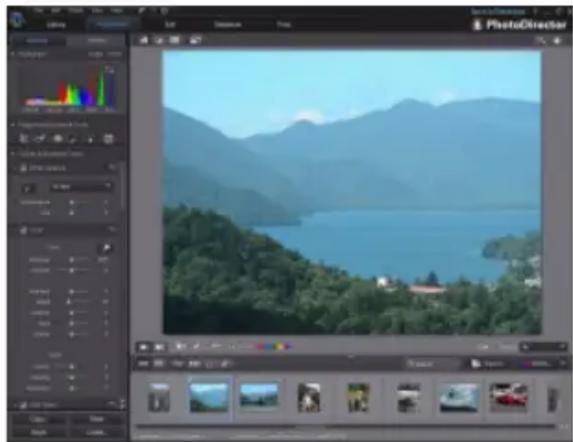Toggle the bottom collapsed section checkbox
This screenshot has height=442, width=573.
point(23,405)
